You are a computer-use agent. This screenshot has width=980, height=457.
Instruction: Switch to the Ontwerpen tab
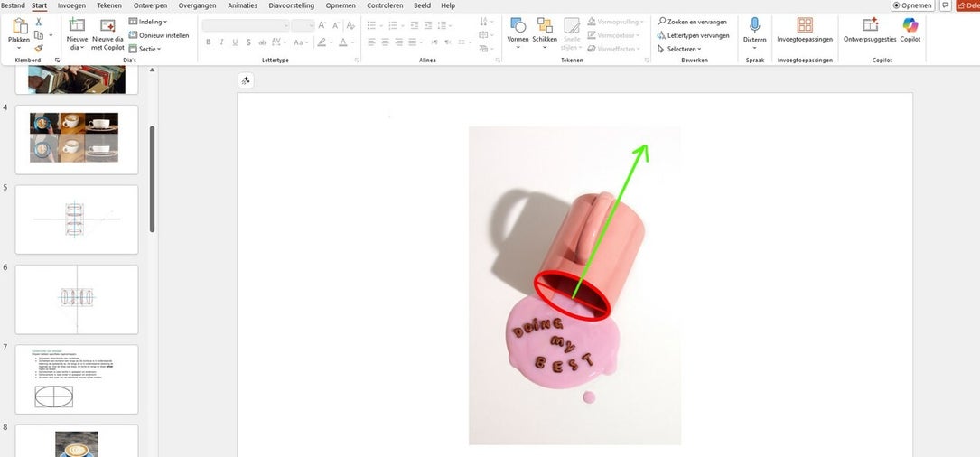[150, 5]
